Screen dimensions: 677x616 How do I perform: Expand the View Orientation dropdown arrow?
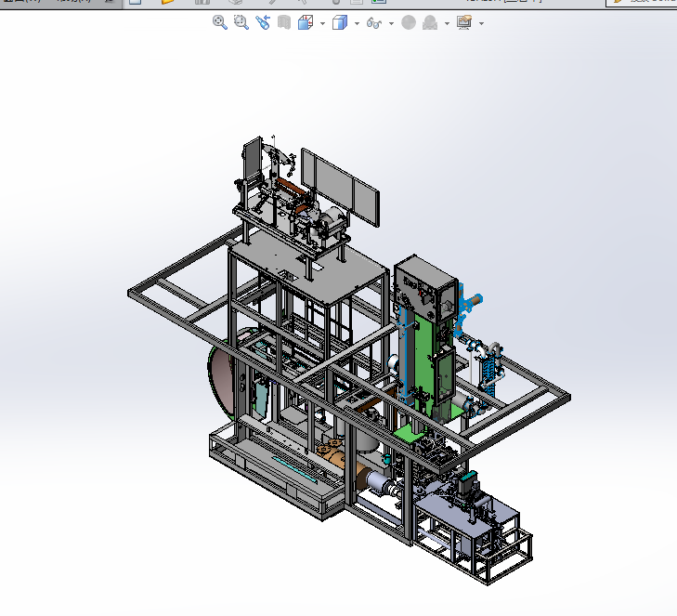coord(322,23)
